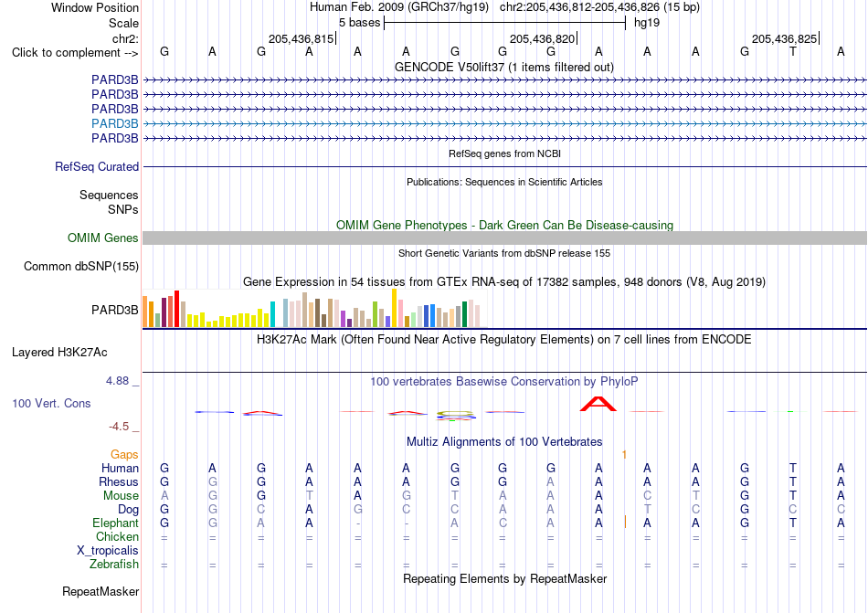
Task: Select the Elephant species label
Action: (x=115, y=523)
